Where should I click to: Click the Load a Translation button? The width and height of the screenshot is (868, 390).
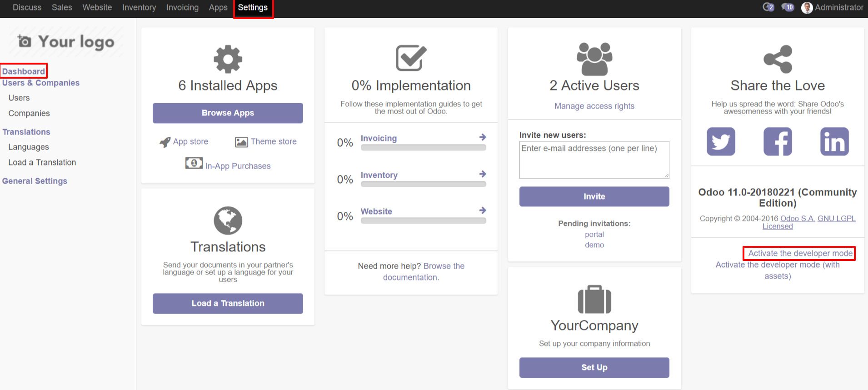(228, 304)
